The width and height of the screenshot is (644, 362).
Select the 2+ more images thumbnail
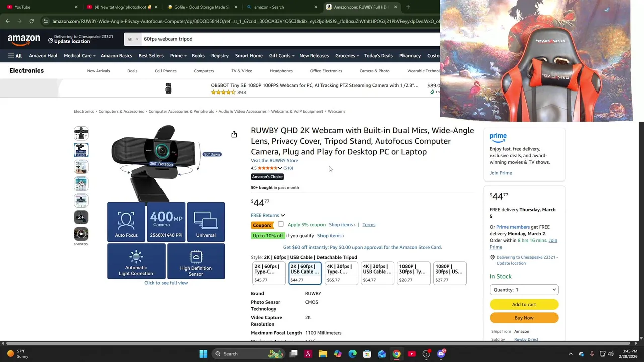click(x=81, y=217)
